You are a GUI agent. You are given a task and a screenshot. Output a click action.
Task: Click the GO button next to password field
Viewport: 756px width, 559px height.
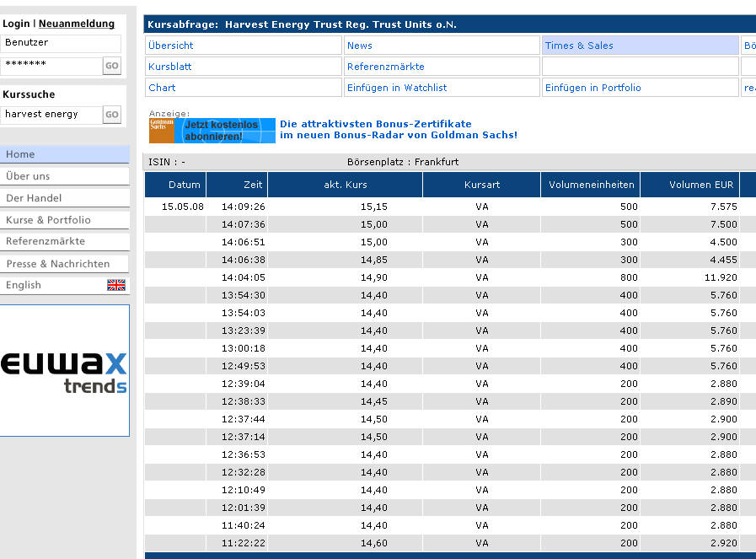pos(112,66)
